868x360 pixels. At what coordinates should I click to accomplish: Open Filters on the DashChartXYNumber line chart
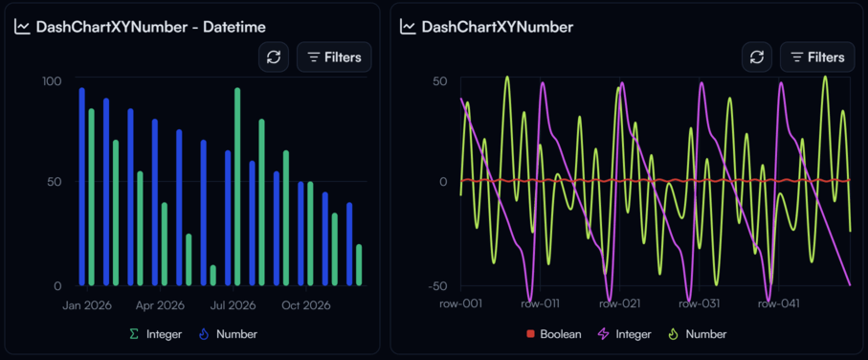[x=817, y=57]
